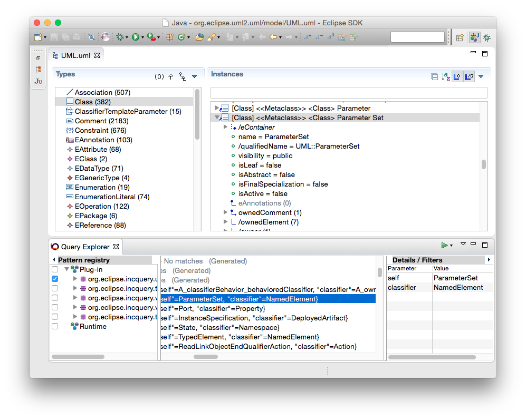Select Association (507) in Types list
The width and height of the screenshot is (526, 420).
tap(125, 92)
